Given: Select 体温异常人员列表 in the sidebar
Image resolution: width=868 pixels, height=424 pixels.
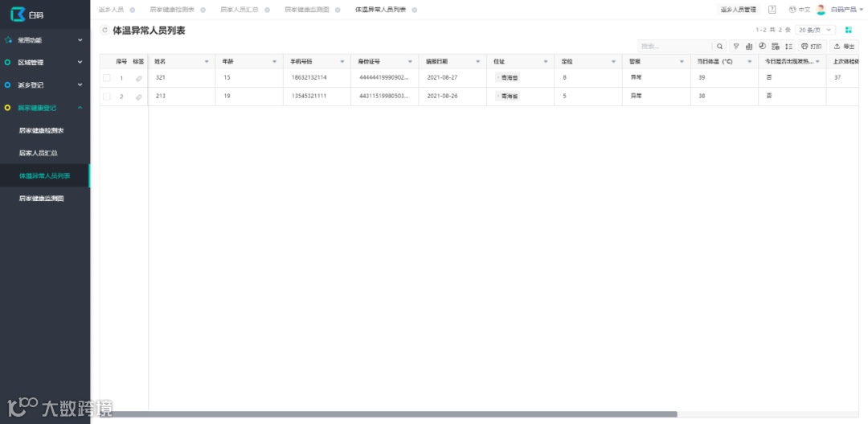Looking at the screenshot, I should pyautogui.click(x=45, y=175).
